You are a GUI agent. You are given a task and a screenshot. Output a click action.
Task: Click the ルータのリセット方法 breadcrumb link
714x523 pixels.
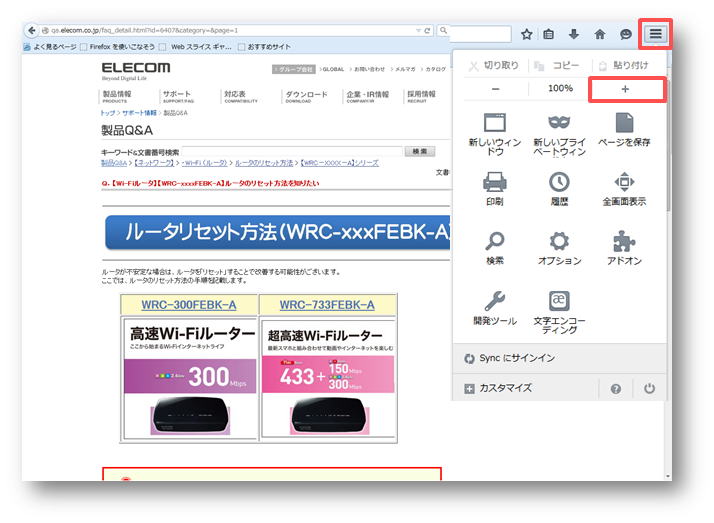[264, 163]
